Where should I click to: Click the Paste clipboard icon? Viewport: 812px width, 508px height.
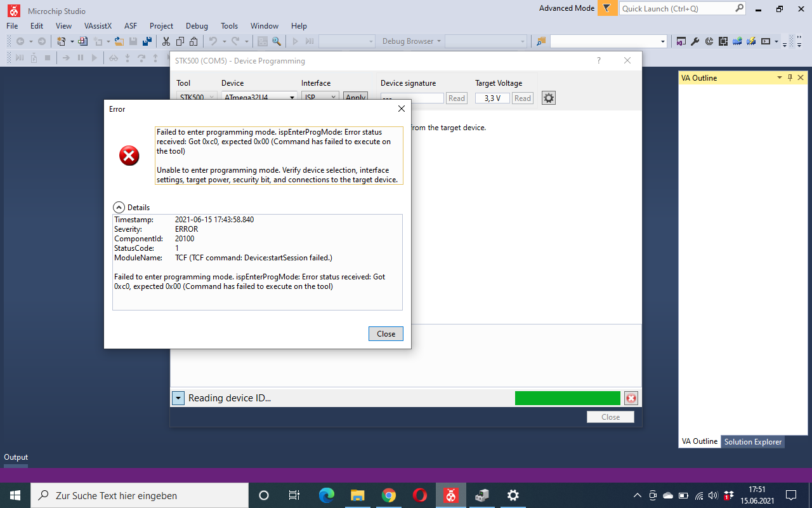point(194,41)
